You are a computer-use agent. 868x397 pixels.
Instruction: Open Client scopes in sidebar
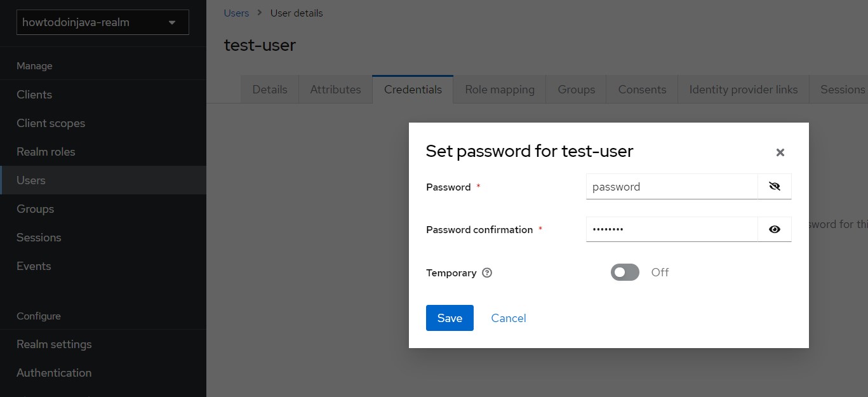[51, 123]
